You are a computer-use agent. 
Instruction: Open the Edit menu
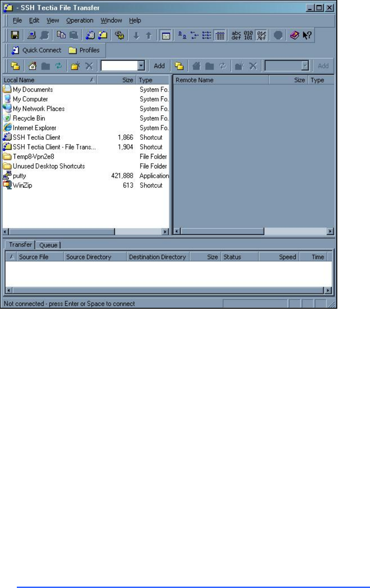pyautogui.click(x=34, y=21)
